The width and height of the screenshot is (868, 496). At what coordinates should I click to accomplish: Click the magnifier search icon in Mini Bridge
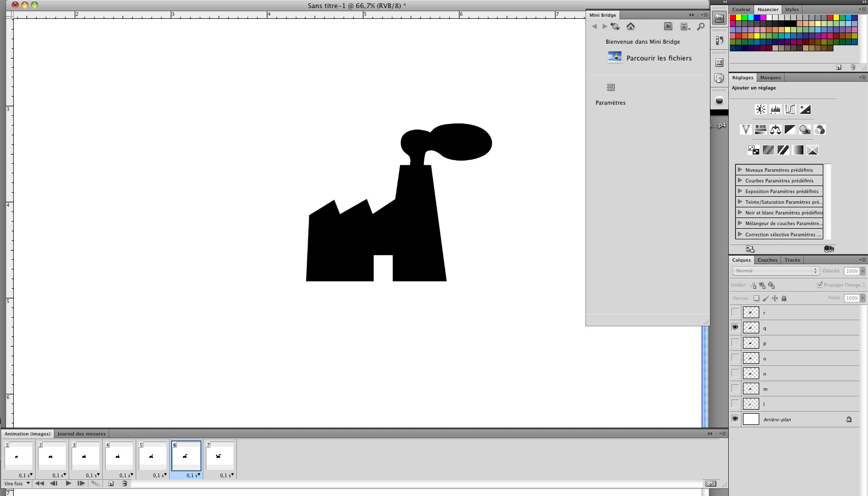pyautogui.click(x=701, y=26)
